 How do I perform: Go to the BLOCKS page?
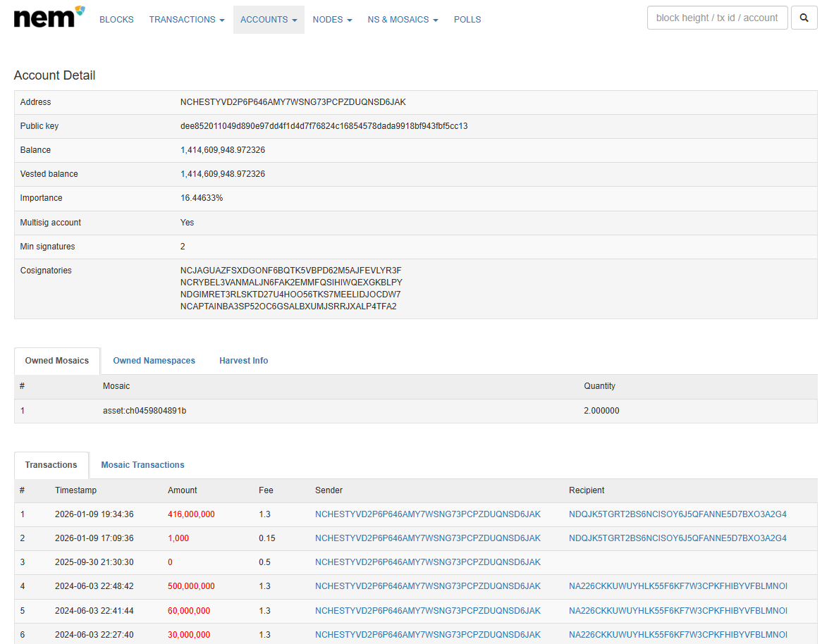pyautogui.click(x=116, y=19)
